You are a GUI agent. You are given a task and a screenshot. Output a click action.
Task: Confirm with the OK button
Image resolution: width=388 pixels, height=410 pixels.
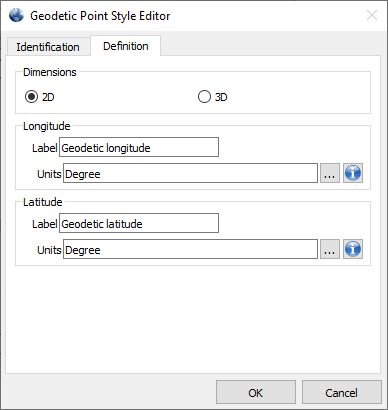tap(256, 393)
